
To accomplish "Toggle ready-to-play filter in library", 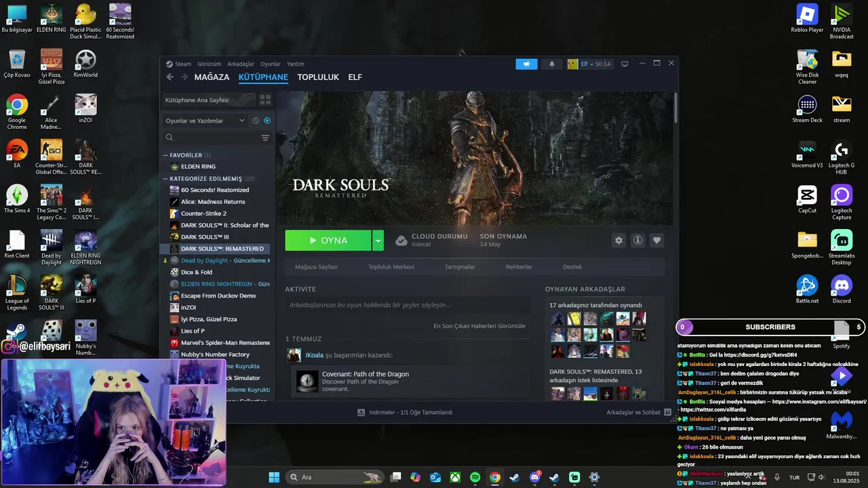I will click(267, 121).
